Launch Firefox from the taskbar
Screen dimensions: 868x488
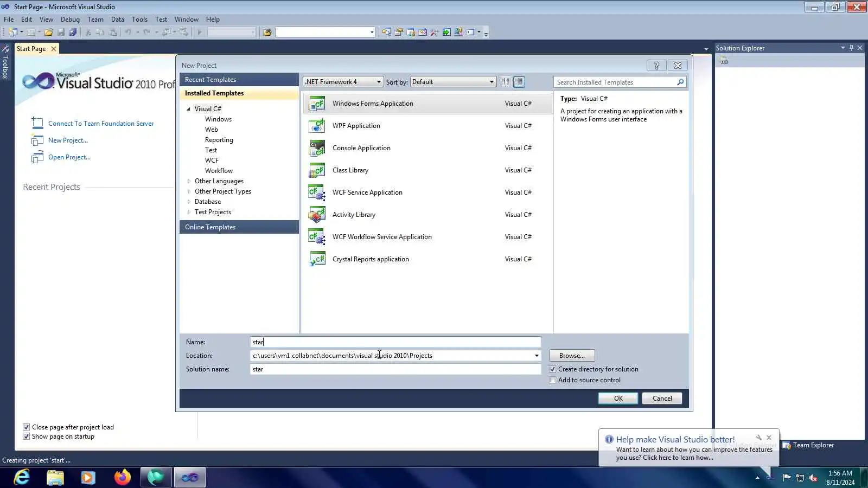[123, 477]
